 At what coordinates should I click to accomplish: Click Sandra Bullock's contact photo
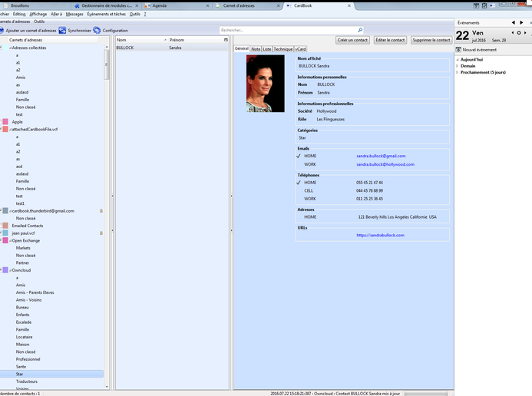265,84
